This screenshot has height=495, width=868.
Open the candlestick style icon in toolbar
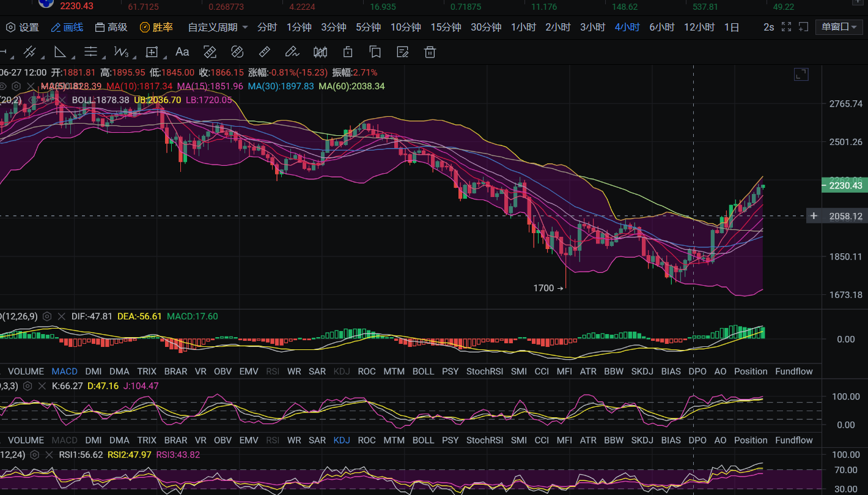320,52
